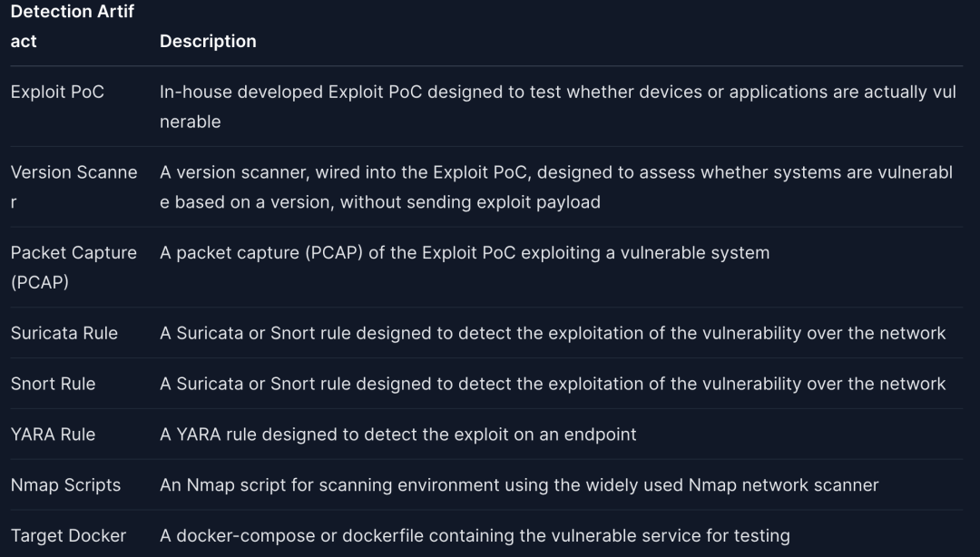Image resolution: width=980 pixels, height=557 pixels.
Task: Select the Exploit PoC row label
Action: pyautogui.click(x=57, y=93)
